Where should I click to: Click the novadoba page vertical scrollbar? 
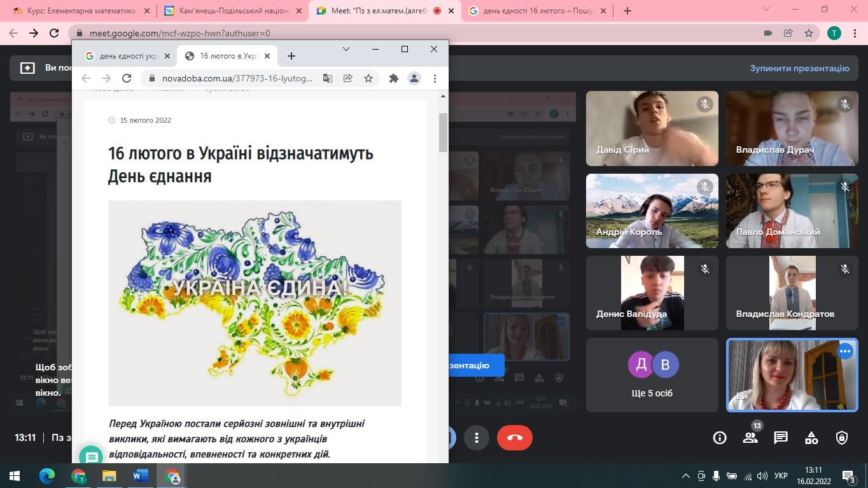(x=443, y=132)
